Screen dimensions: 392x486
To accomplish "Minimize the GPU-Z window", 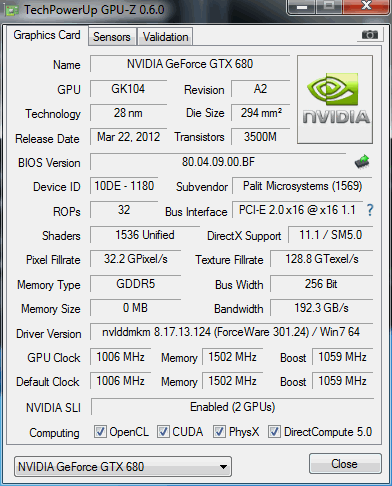I will tap(302, 7).
